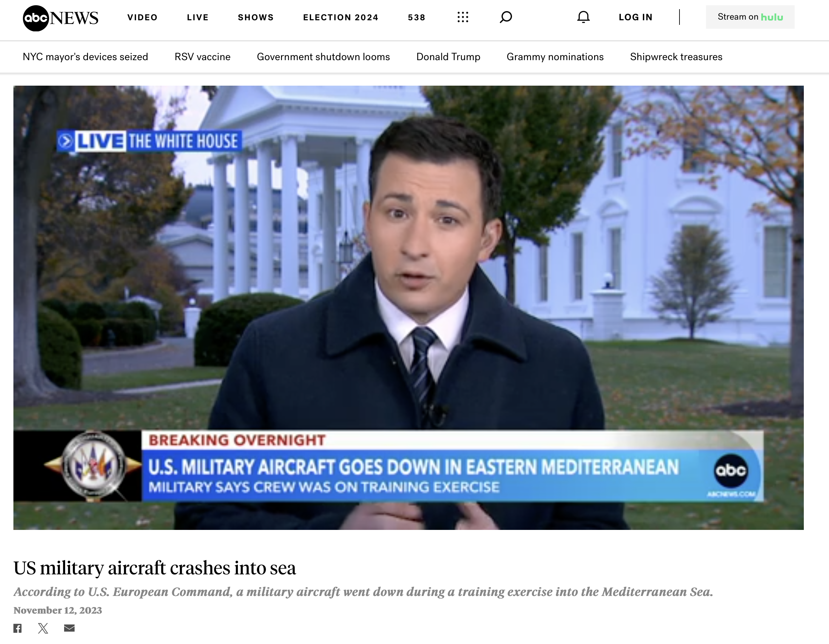Viewport: 829px width, 644px height.
Task: Open Donald Trump topic
Action: pos(448,57)
